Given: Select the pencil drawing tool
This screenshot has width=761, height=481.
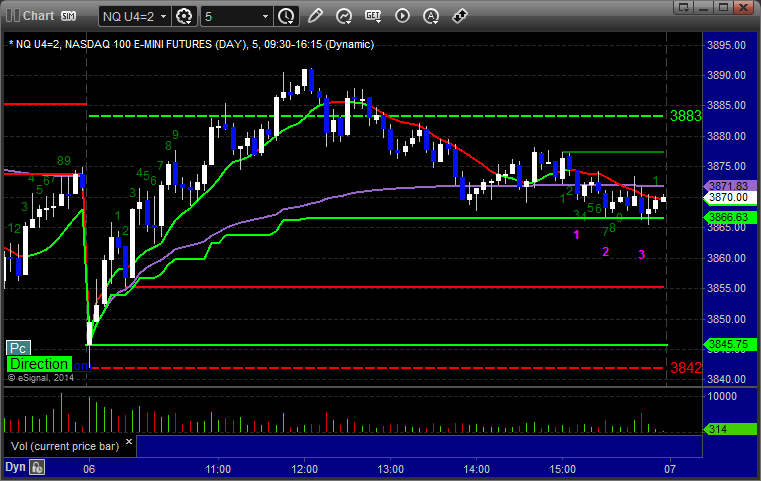Looking at the screenshot, I should coord(315,16).
